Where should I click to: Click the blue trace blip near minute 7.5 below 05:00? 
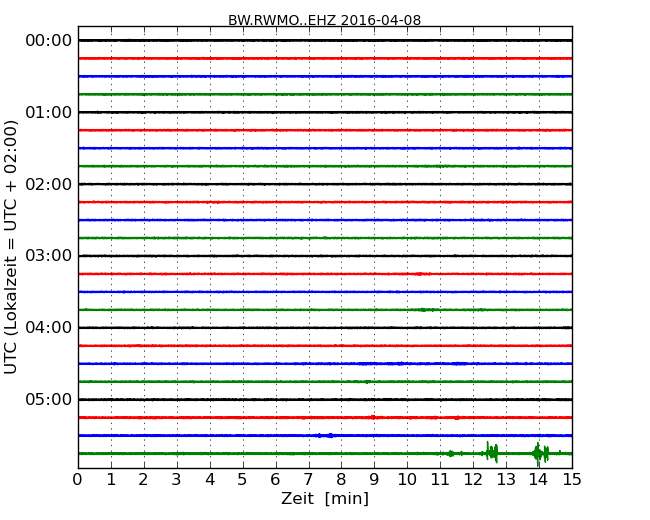[325, 435]
